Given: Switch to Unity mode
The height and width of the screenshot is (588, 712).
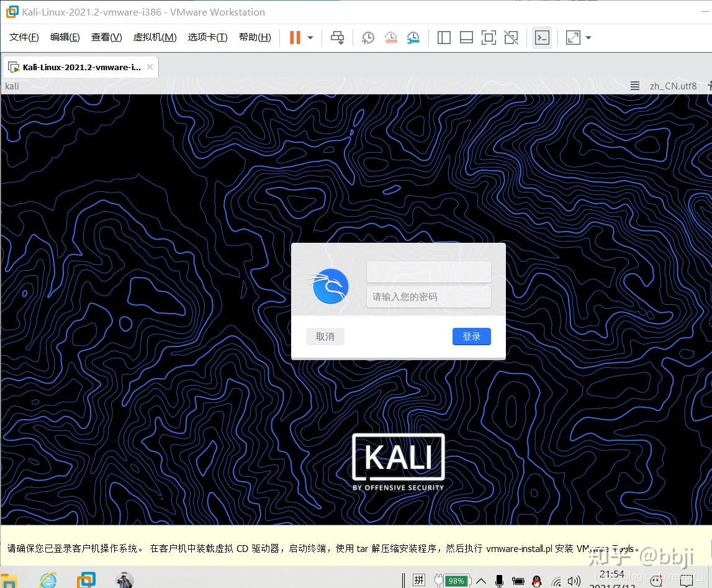Looking at the screenshot, I should (x=511, y=38).
